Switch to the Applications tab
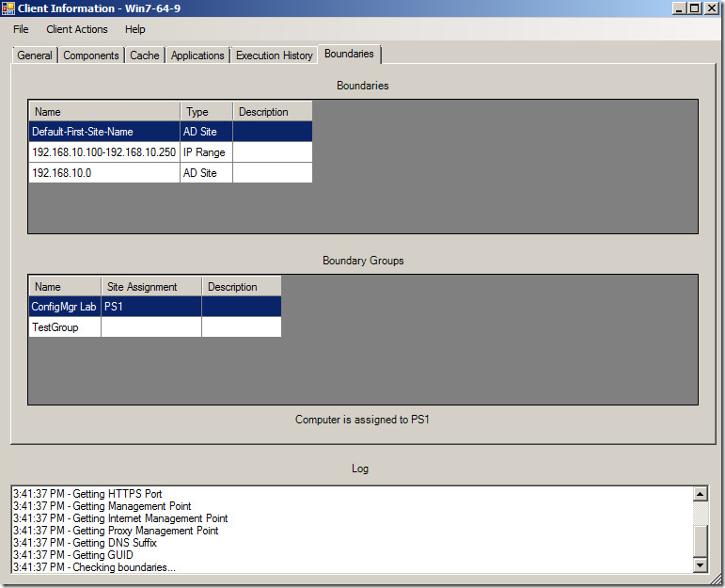The width and height of the screenshot is (725, 588). click(x=197, y=56)
